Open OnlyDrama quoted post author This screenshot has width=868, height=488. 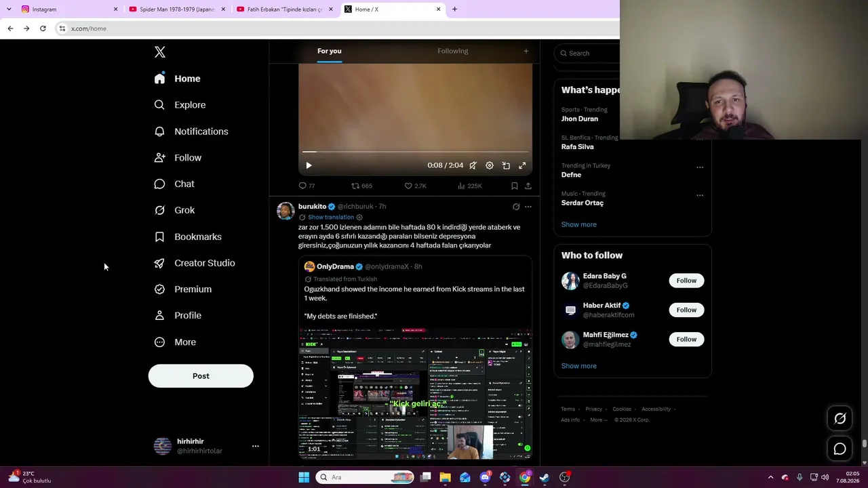[335, 267]
